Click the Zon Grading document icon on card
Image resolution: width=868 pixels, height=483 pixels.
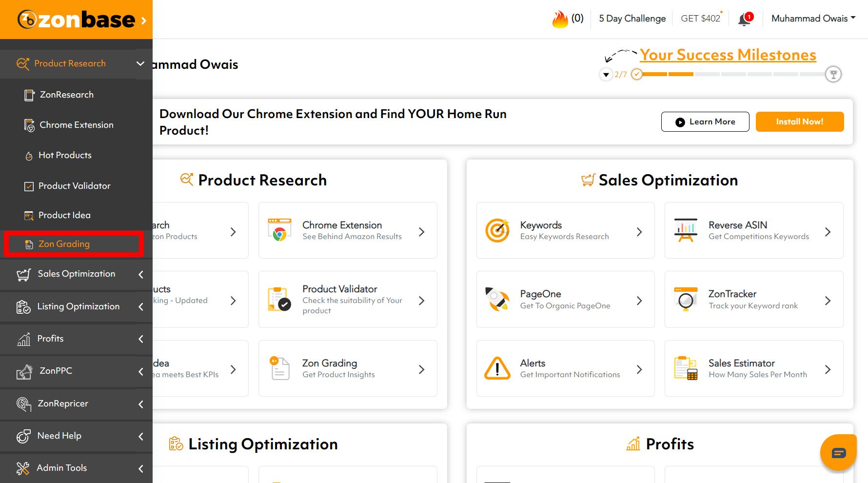point(279,368)
